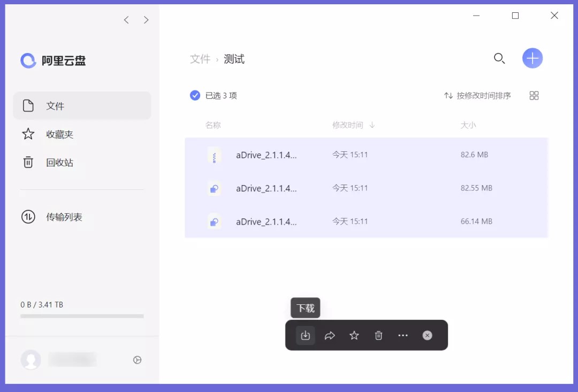The height and width of the screenshot is (392, 578).
Task: Delete selected files with trash icon
Action: (x=378, y=335)
